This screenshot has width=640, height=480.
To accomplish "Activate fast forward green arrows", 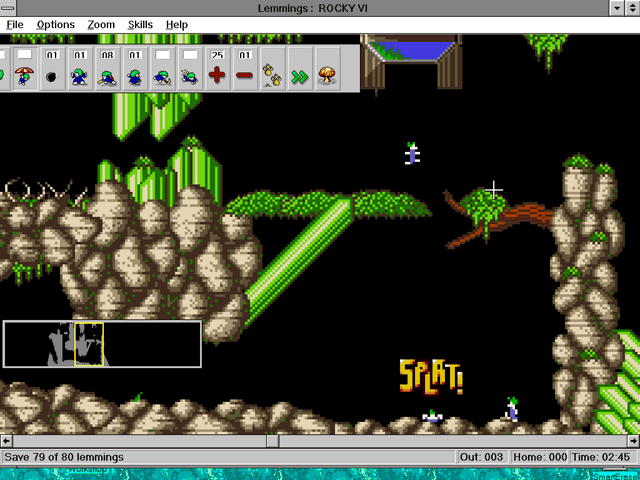I will point(300,68).
